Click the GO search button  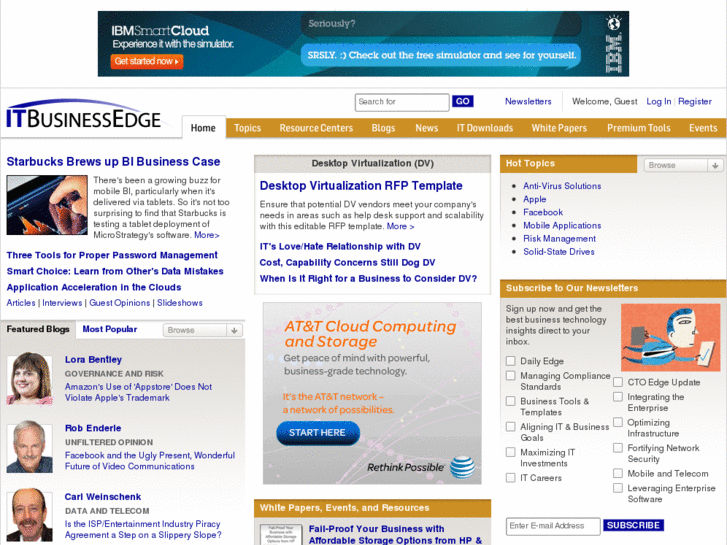462,101
